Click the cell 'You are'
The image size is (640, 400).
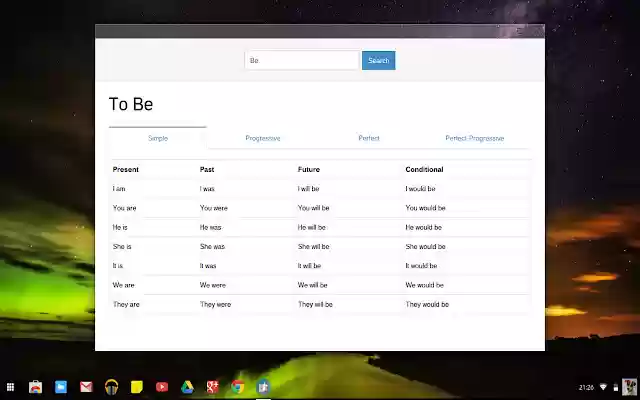click(x=124, y=208)
